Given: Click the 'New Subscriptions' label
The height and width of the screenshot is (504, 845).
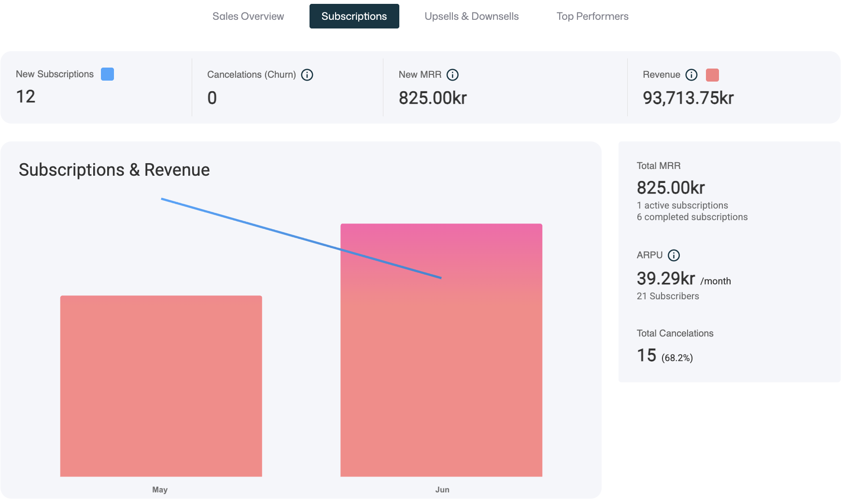Looking at the screenshot, I should (x=55, y=74).
